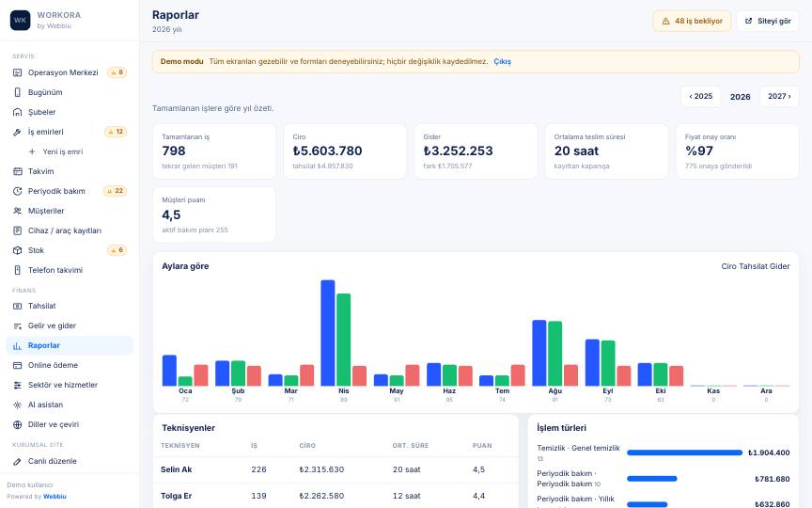
Task: Click the Raporlar bar chart icon
Action: pyautogui.click(x=17, y=345)
